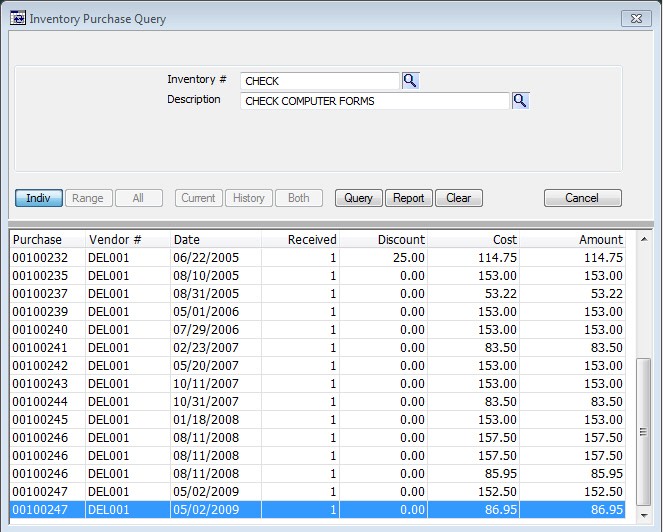Click the scrollbar up arrow
The width and height of the screenshot is (663, 532).
pos(644,239)
